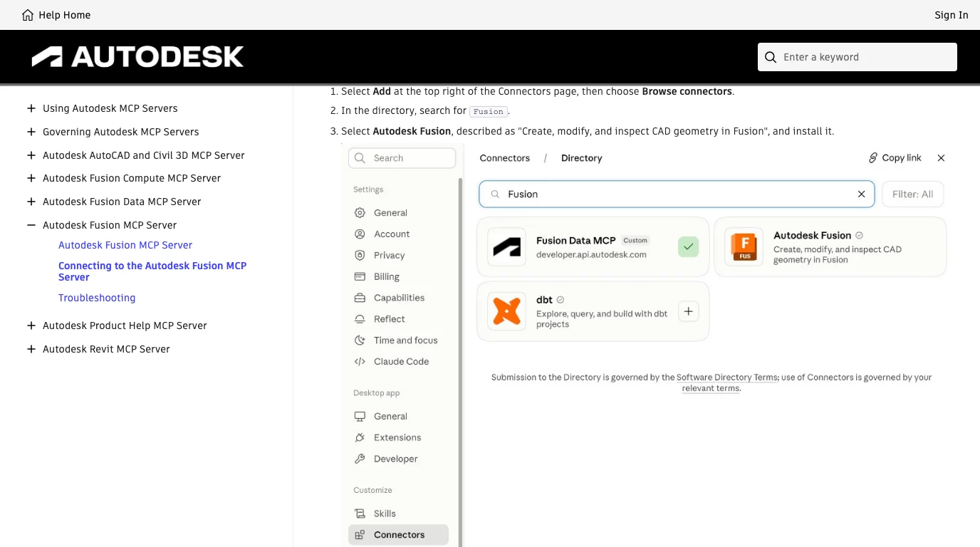Open the Filter: All dropdown

912,194
